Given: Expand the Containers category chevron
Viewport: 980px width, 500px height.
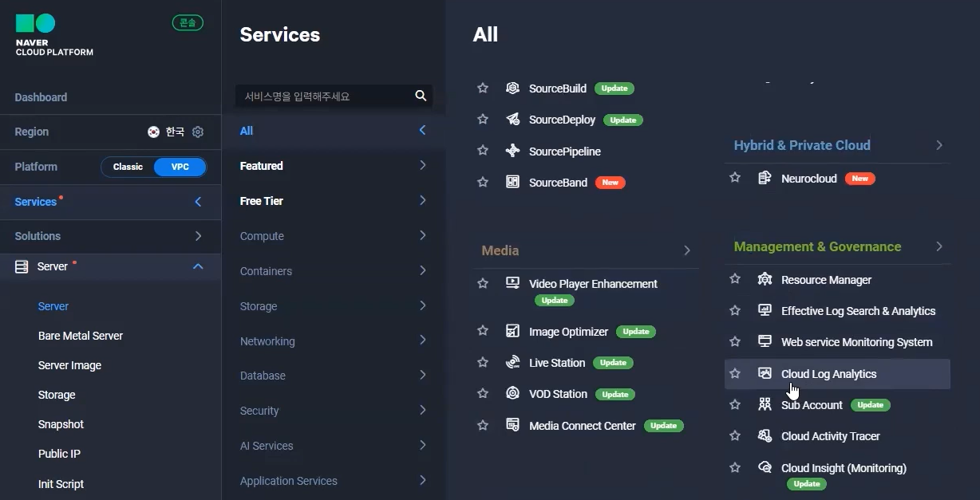Looking at the screenshot, I should pos(422,270).
